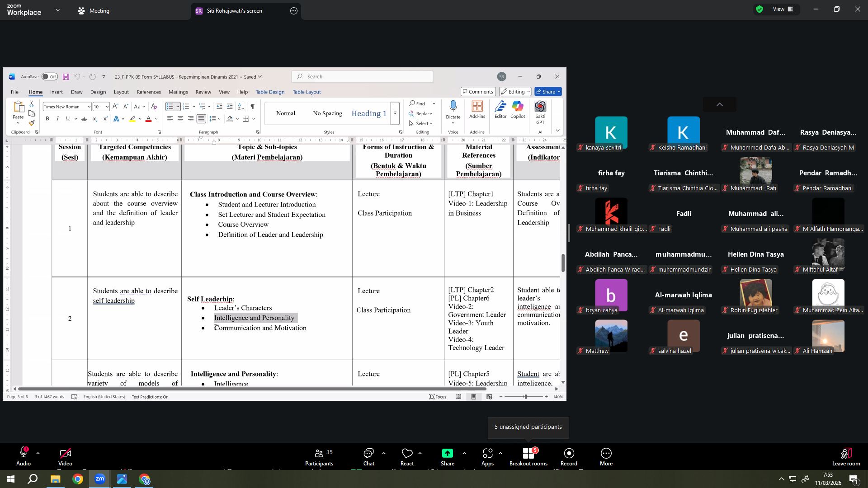Apply strikethrough formatting
The width and height of the screenshot is (868, 488).
(x=84, y=119)
